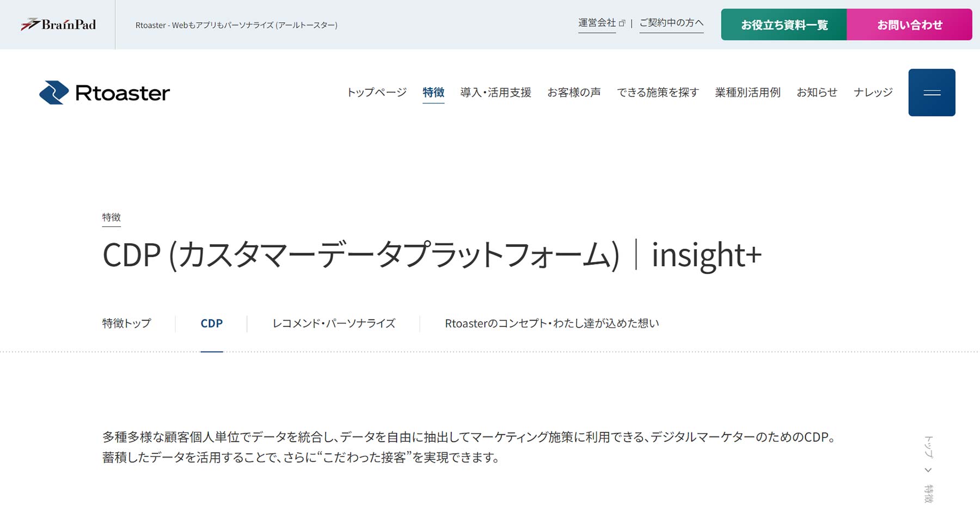The width and height of the screenshot is (980, 512).
Task: Open the ナレッジ section
Action: pyautogui.click(x=873, y=92)
